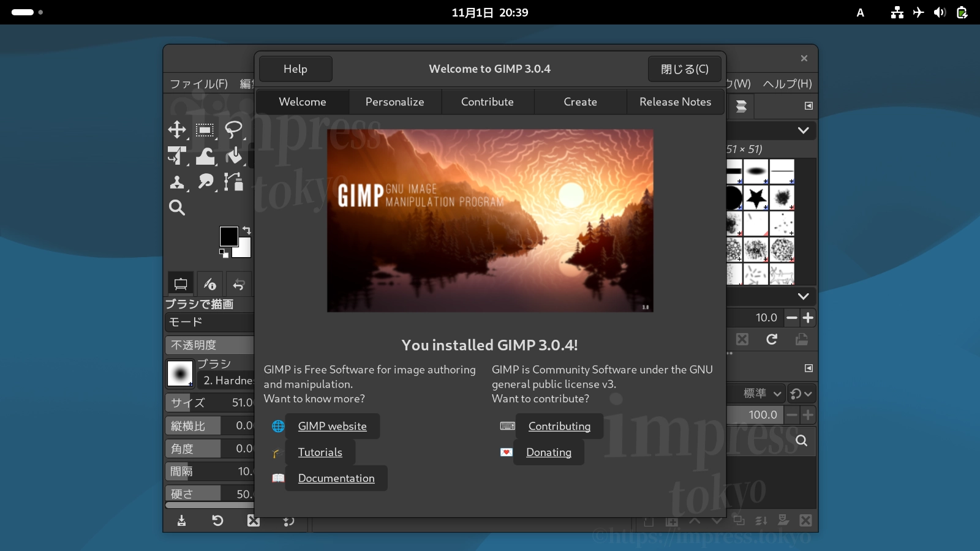
Task: Decrease brush spacing with minus button
Action: click(792, 318)
